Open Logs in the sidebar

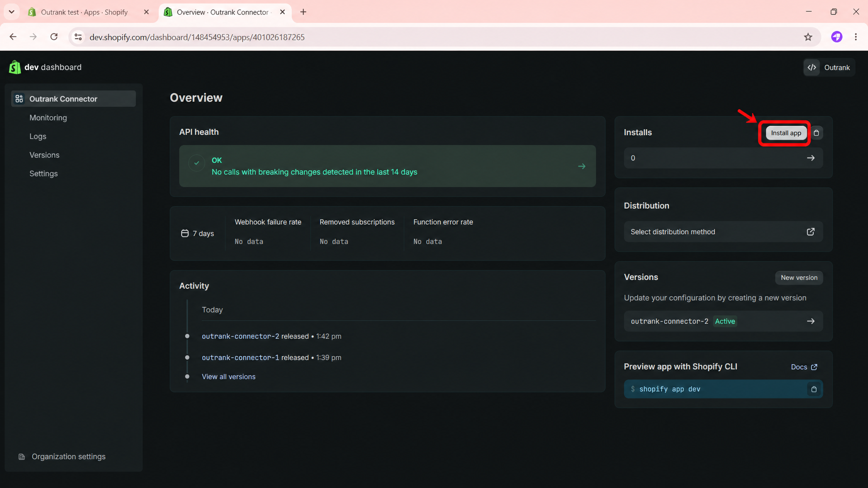[38, 136]
